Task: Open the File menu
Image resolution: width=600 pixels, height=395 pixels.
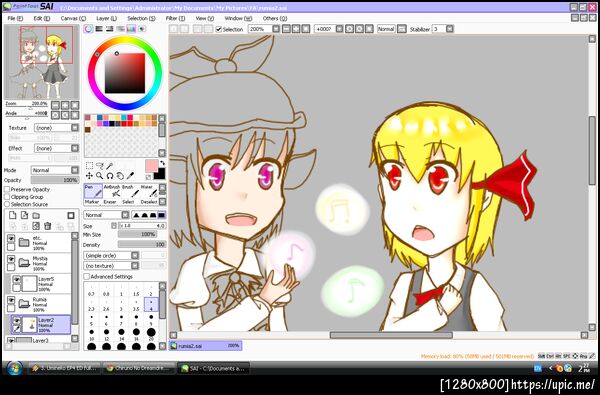Action: point(15,18)
